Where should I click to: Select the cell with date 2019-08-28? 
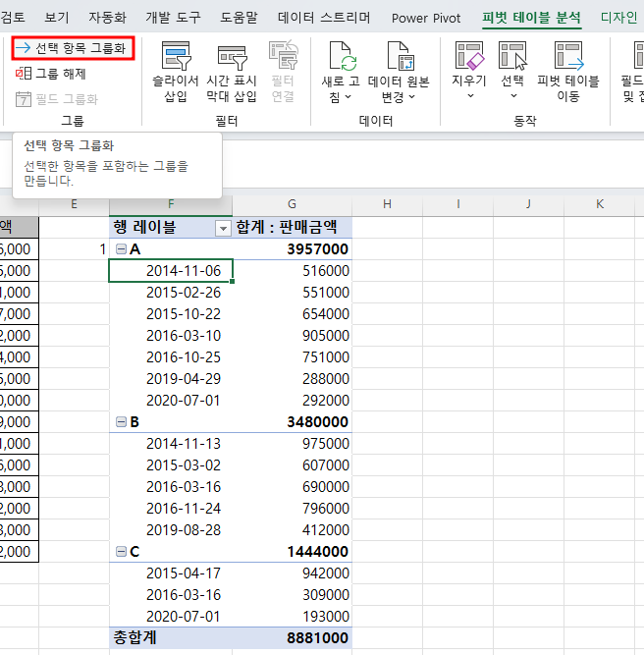click(x=171, y=530)
